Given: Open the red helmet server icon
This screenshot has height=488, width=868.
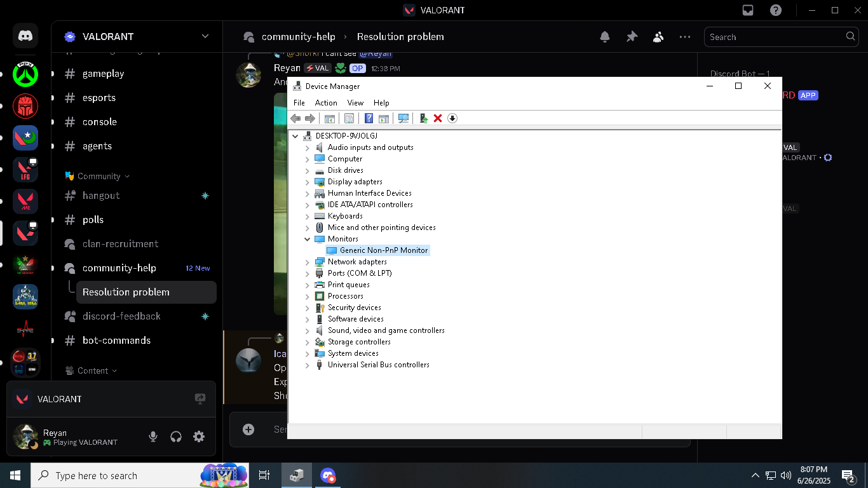Looking at the screenshot, I should (x=25, y=106).
